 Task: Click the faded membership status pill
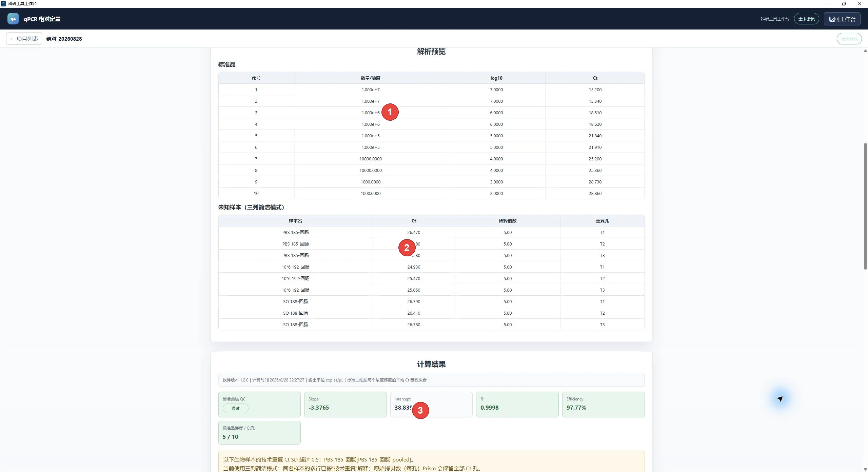click(849, 39)
